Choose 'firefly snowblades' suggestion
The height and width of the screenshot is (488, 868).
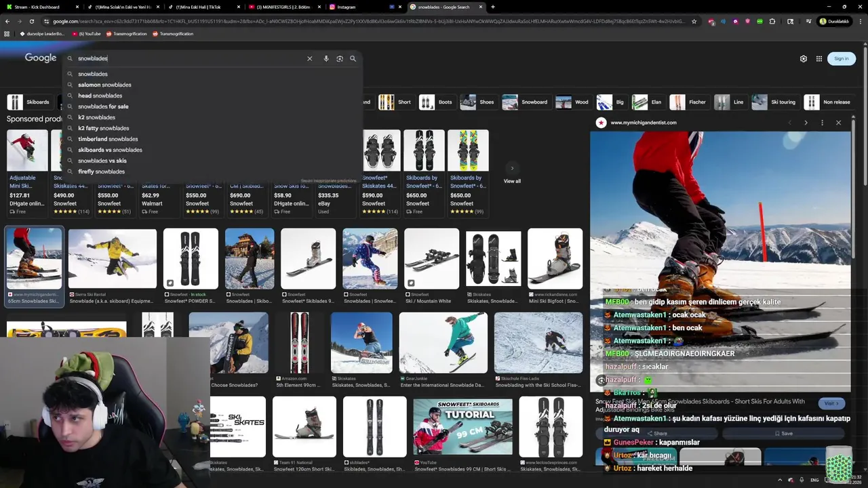click(214, 171)
